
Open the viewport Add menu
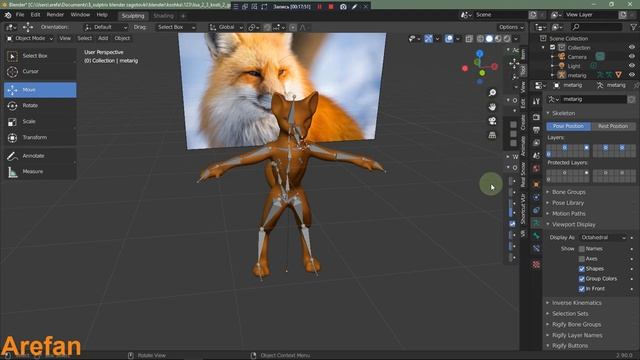click(x=103, y=38)
